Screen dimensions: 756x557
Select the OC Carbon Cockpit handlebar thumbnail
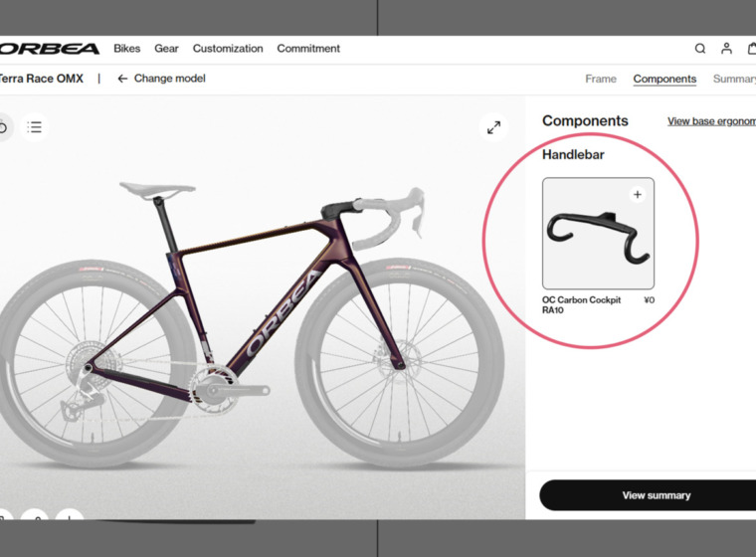pyautogui.click(x=598, y=234)
